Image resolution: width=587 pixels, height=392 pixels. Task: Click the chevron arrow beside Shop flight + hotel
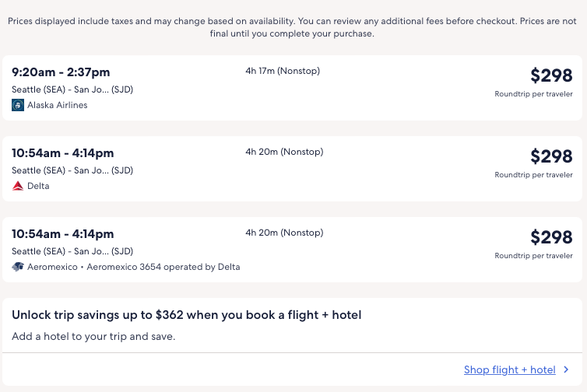(566, 370)
